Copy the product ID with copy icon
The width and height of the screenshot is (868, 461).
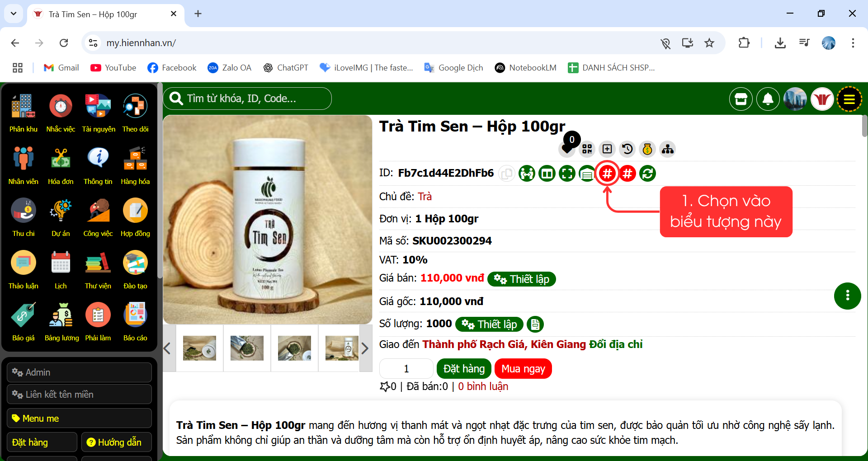pyautogui.click(x=507, y=174)
